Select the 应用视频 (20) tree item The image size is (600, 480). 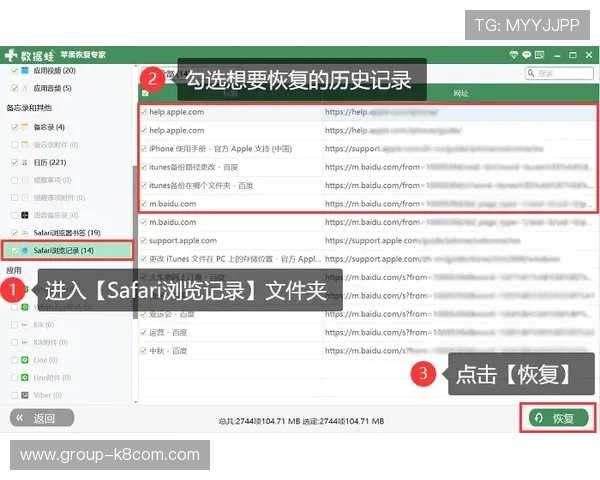[54, 70]
